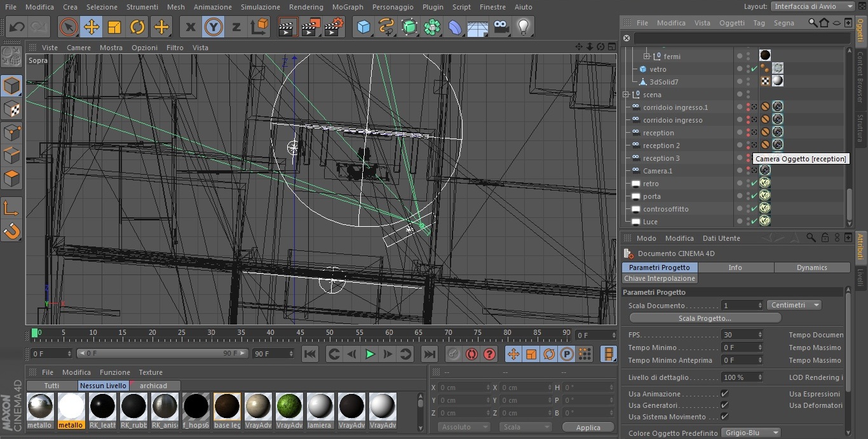Click the Scala Progetto button
Viewport: 868px width, 439px height.
pos(704,318)
